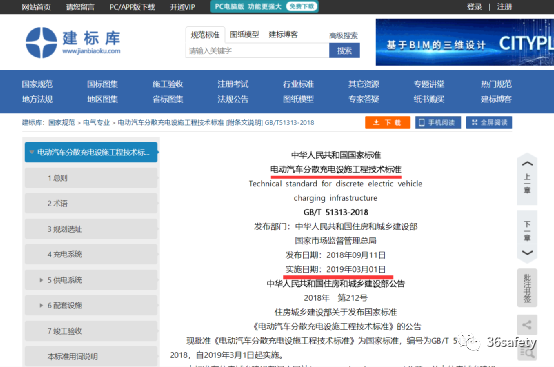Open 其它资源 in navigation bar

(x=364, y=84)
